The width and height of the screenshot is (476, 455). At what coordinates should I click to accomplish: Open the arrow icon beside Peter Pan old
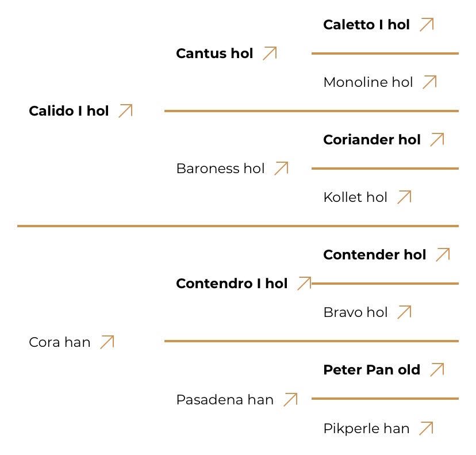tap(437, 369)
